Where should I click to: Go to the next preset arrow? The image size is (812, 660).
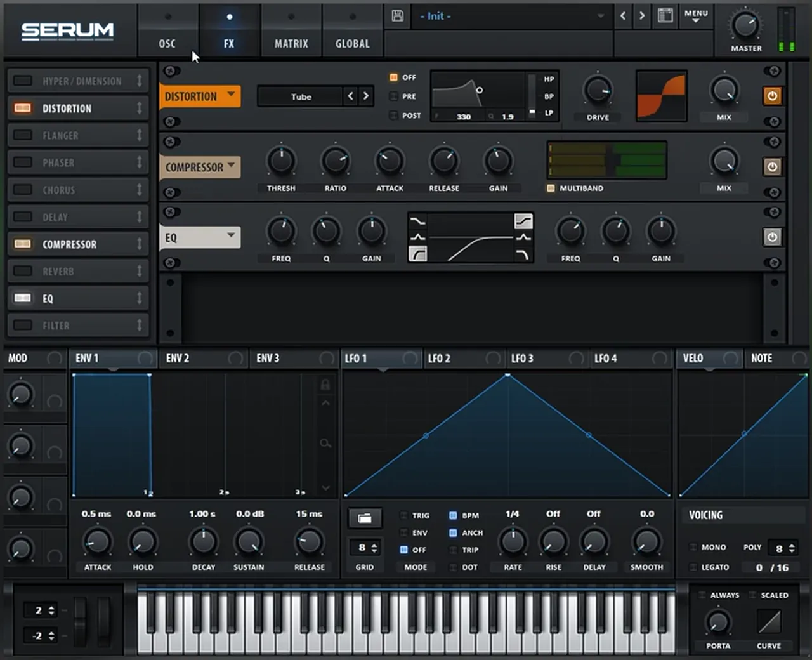642,15
